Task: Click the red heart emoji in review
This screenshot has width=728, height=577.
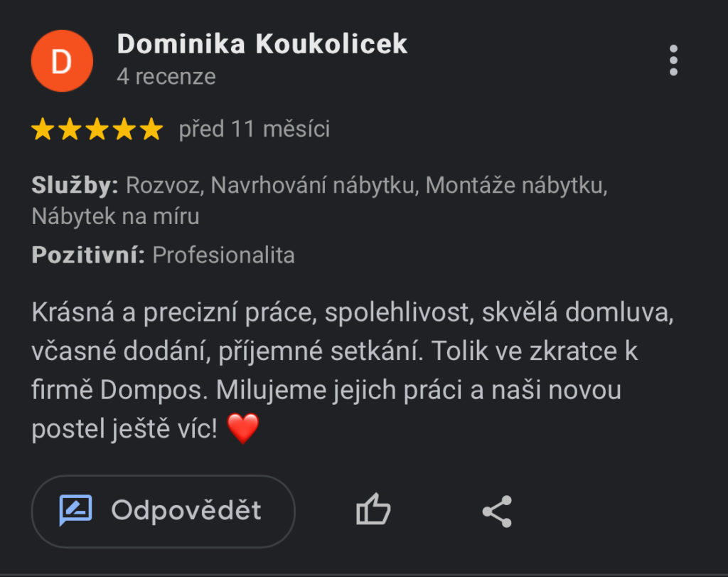Action: pyautogui.click(x=243, y=428)
